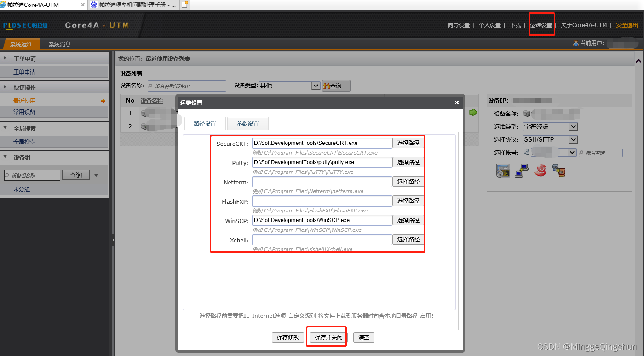Click the sidebar 查询 button under 设备组
This screenshot has width=644, height=356.
tap(76, 175)
